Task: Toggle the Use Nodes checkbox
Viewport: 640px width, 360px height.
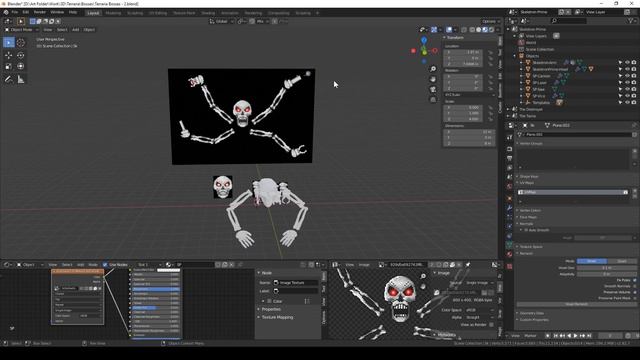Action: pyautogui.click(x=105, y=264)
